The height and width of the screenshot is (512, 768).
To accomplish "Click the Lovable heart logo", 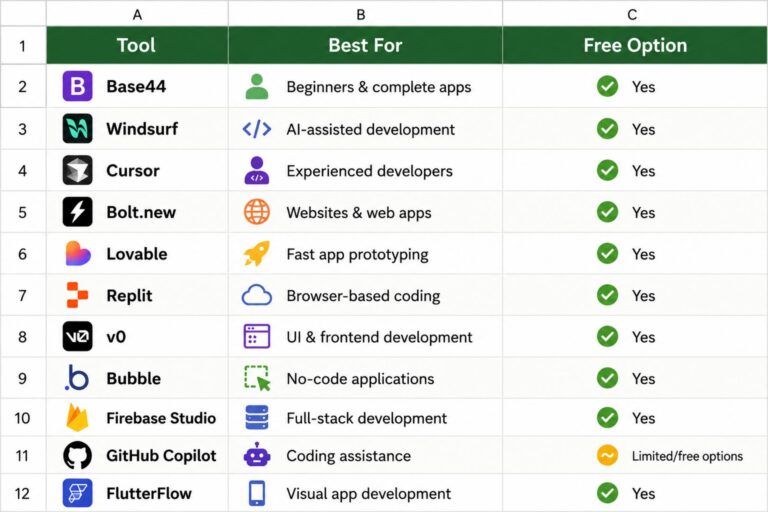I will (77, 253).
